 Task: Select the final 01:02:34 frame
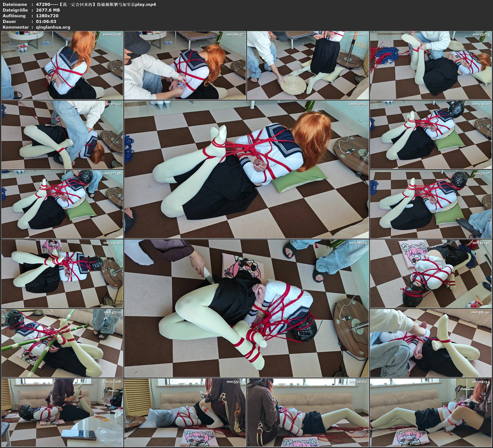tap(431, 412)
